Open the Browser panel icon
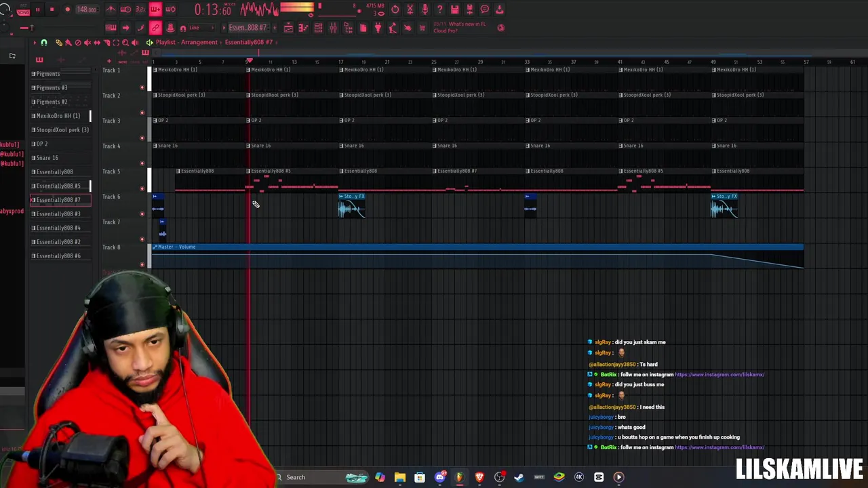This screenshot has height=488, width=868. pyautogui.click(x=348, y=28)
